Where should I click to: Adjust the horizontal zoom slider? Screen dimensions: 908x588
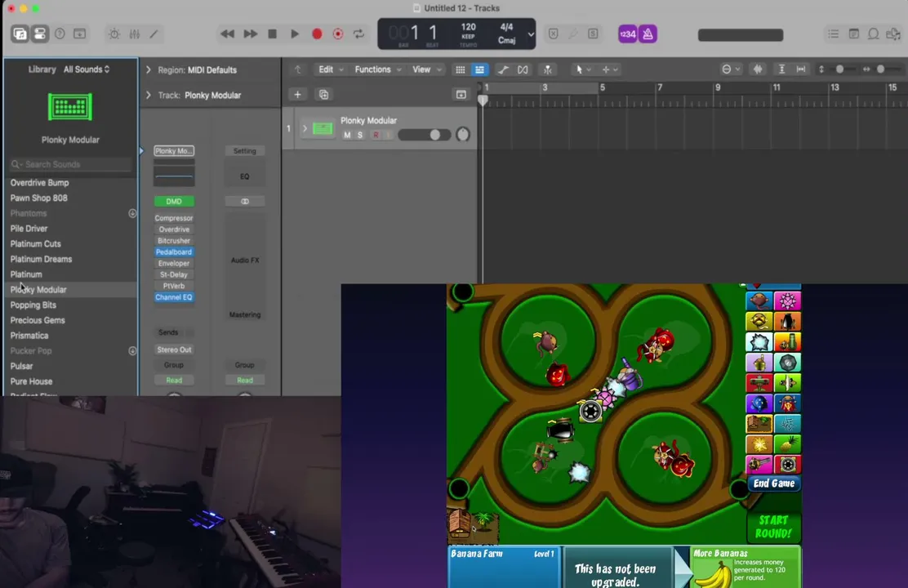point(880,69)
